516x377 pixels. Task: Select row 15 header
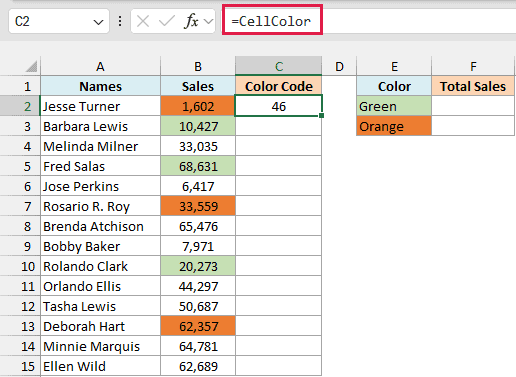20,366
